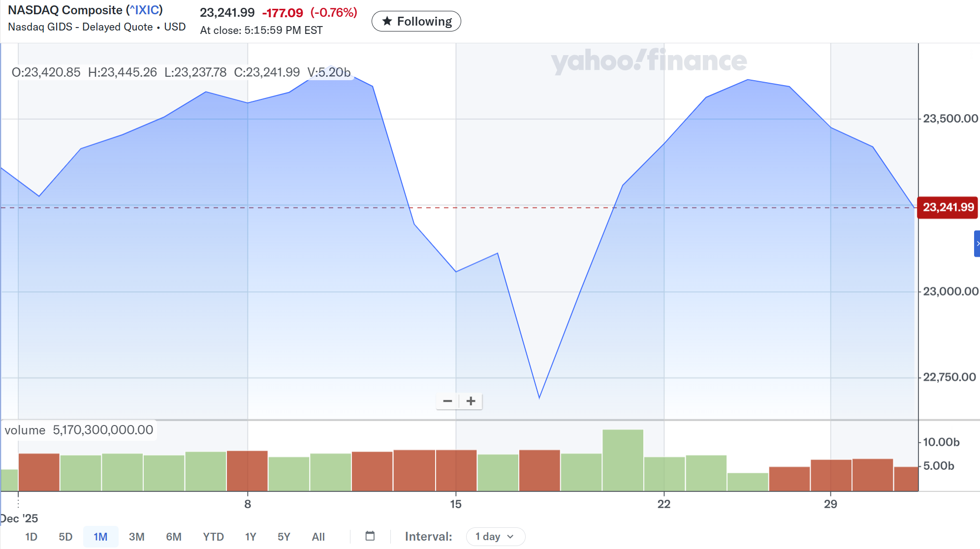The height and width of the screenshot is (549, 980).
Task: Click the zoom in plus icon
Action: [x=471, y=401]
